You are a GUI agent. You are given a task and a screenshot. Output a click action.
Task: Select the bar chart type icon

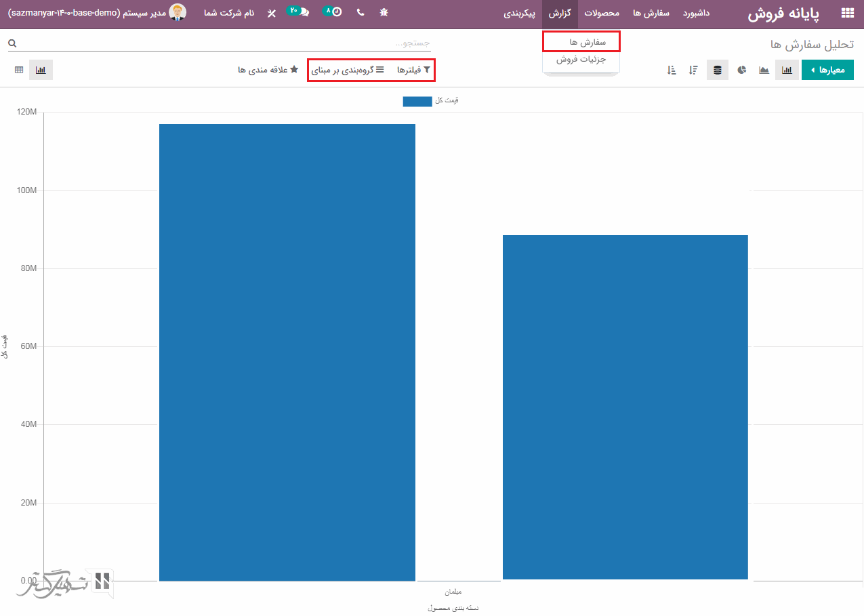tap(787, 70)
